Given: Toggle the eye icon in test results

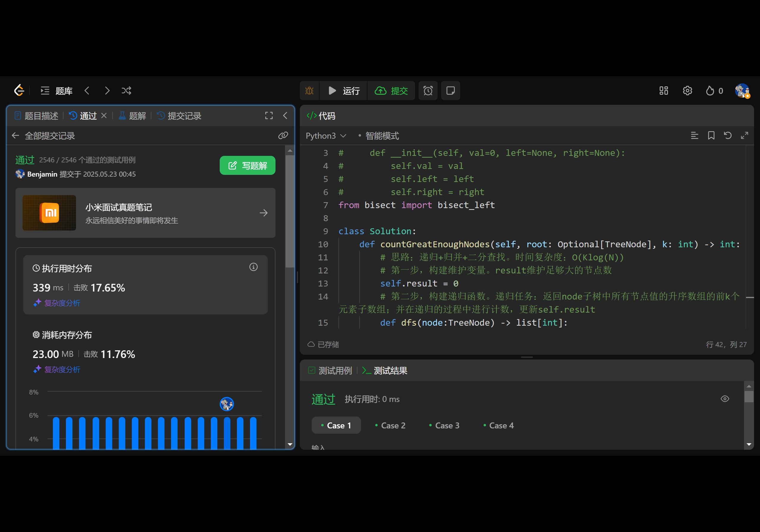Looking at the screenshot, I should [x=725, y=399].
